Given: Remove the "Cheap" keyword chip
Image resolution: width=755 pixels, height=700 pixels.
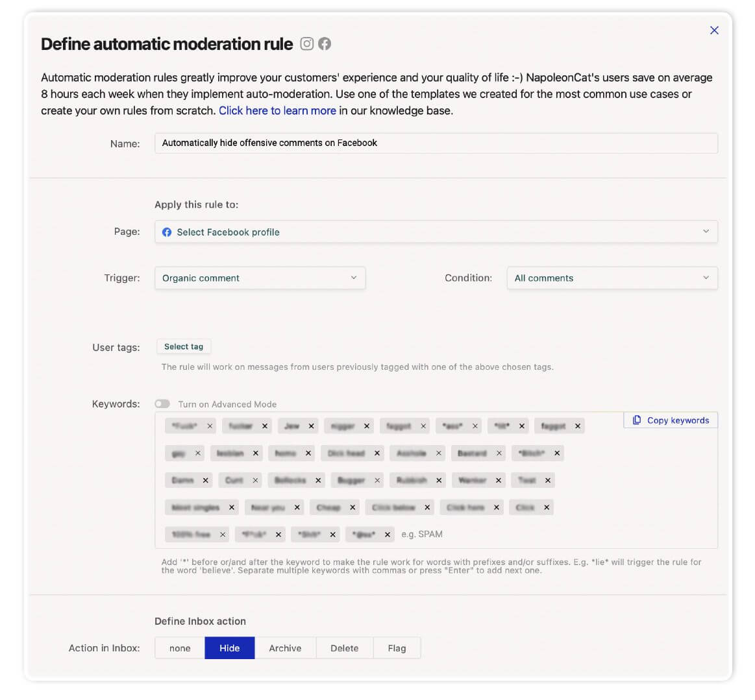Looking at the screenshot, I should 353,507.
